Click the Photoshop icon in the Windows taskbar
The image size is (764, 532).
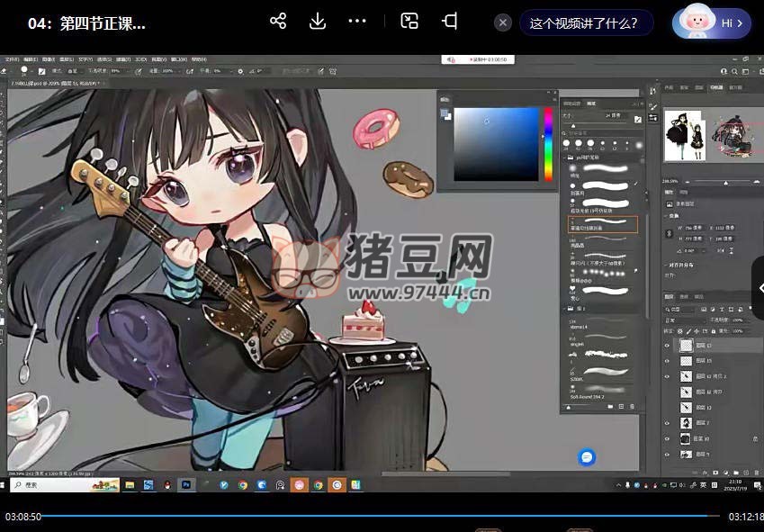(x=186, y=484)
